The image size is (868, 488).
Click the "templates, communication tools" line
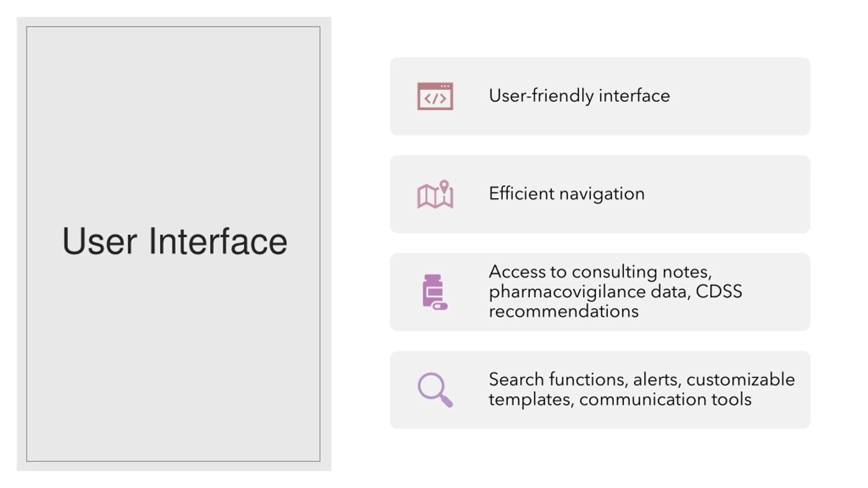click(x=620, y=400)
